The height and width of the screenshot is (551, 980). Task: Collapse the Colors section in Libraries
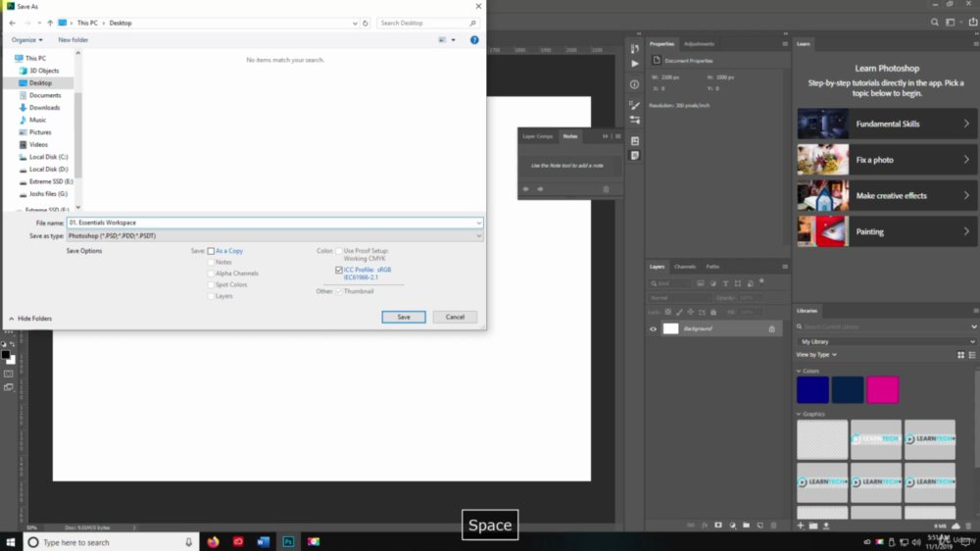coord(799,371)
